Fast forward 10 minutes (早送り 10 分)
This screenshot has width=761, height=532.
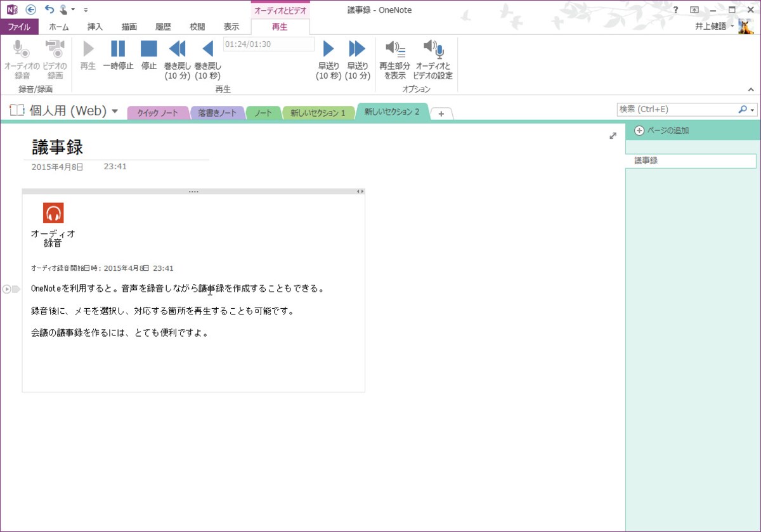click(x=358, y=60)
